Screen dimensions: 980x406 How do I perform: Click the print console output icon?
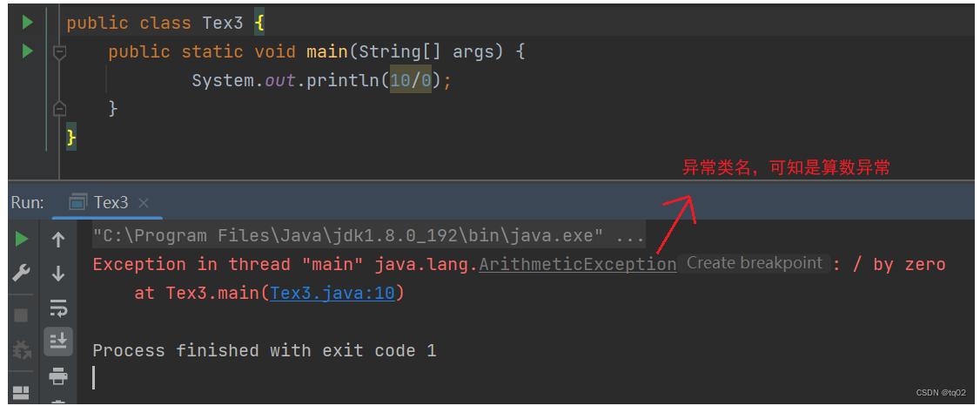(x=58, y=376)
